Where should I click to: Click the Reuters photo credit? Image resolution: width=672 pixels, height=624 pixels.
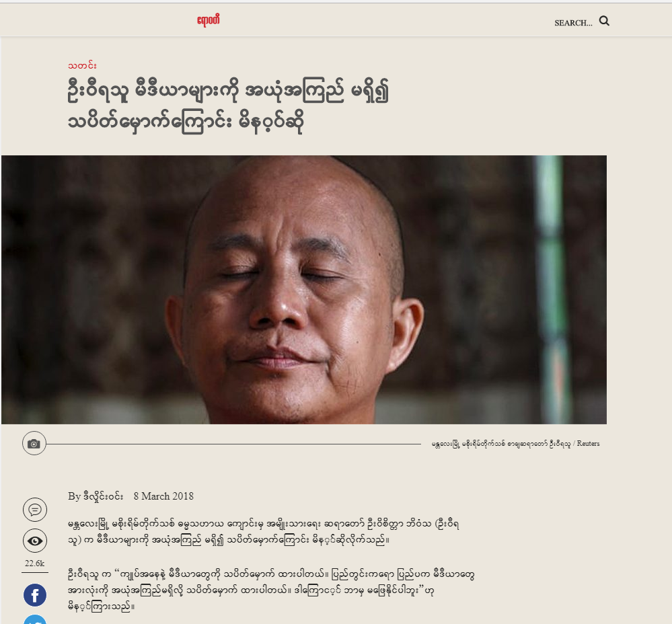(x=588, y=444)
